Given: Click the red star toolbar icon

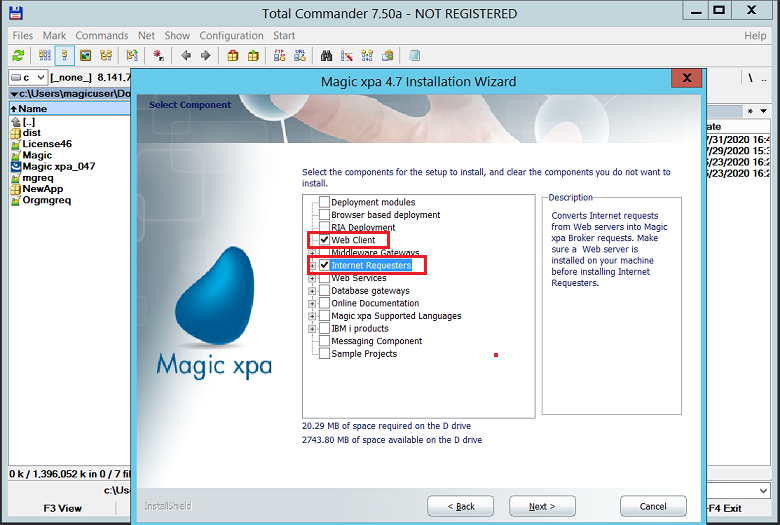Looking at the screenshot, I should point(159,55).
